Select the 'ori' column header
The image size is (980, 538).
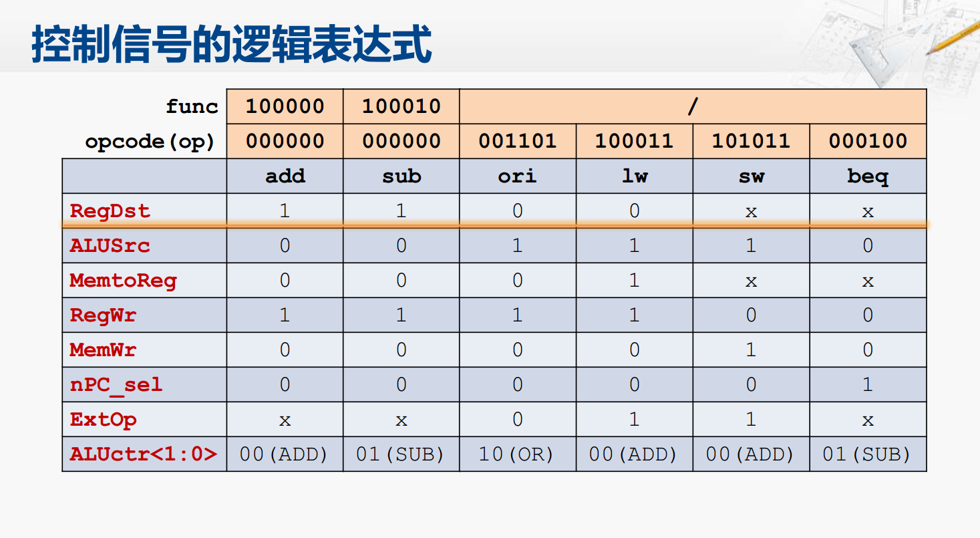click(518, 176)
